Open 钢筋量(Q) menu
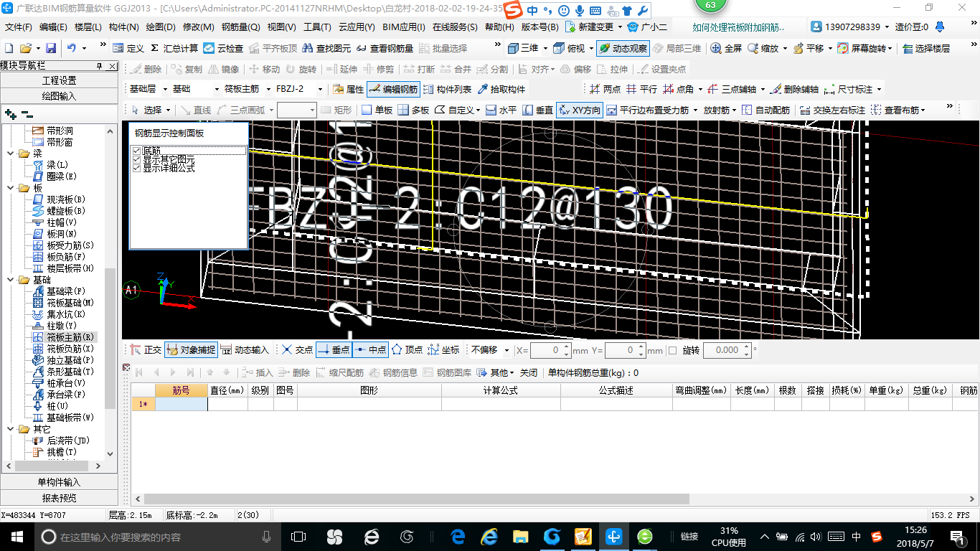Screen dimensions: 980x551 pyautogui.click(x=241, y=27)
